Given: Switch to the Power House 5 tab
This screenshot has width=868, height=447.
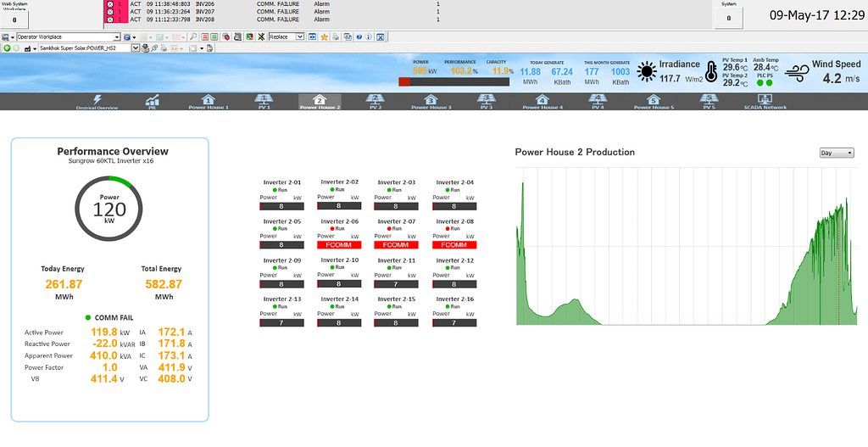Looking at the screenshot, I should point(653,102).
